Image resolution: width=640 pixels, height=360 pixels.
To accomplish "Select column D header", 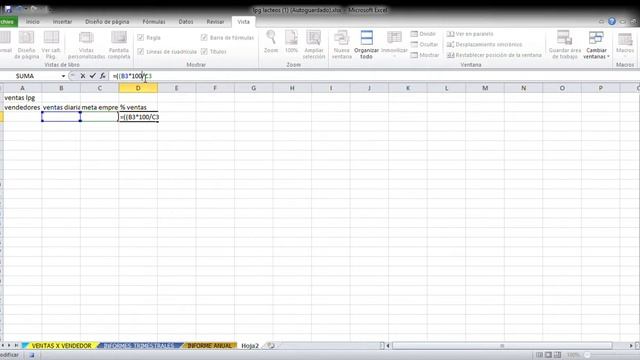I will pos(138,88).
